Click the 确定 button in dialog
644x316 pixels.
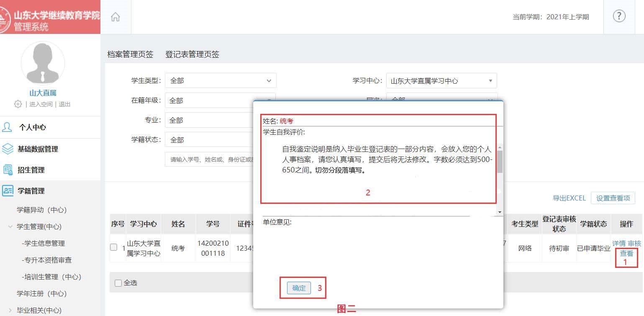pos(299,288)
